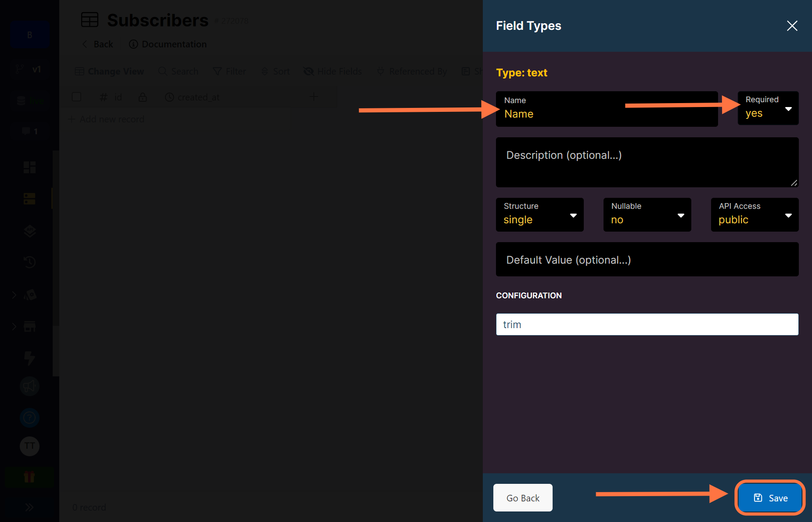The width and height of the screenshot is (812, 522).
Task: Click the lock icon column header
Action: [143, 97]
